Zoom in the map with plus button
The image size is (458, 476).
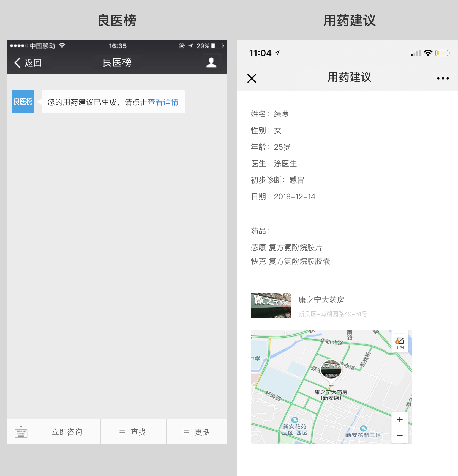[400, 420]
